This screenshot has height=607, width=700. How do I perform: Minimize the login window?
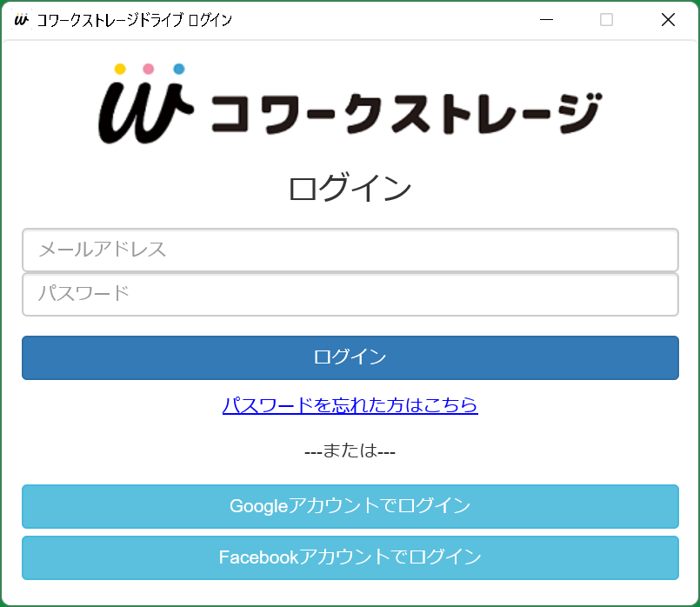(546, 18)
